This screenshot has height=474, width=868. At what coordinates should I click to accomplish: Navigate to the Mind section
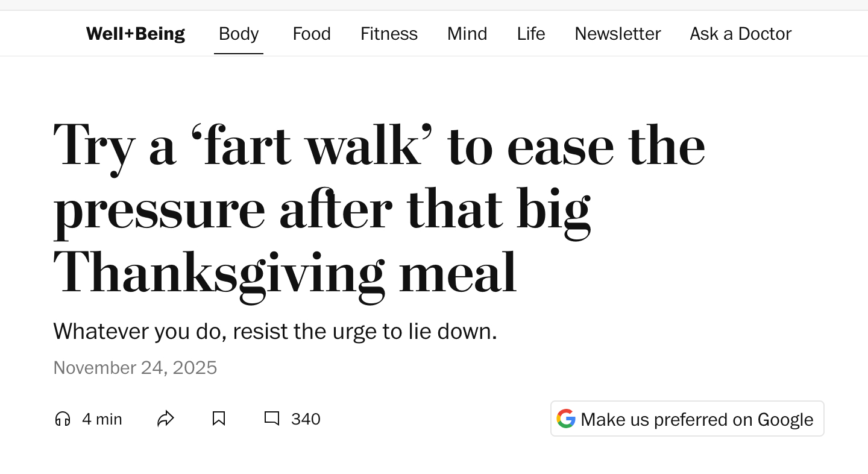point(467,34)
